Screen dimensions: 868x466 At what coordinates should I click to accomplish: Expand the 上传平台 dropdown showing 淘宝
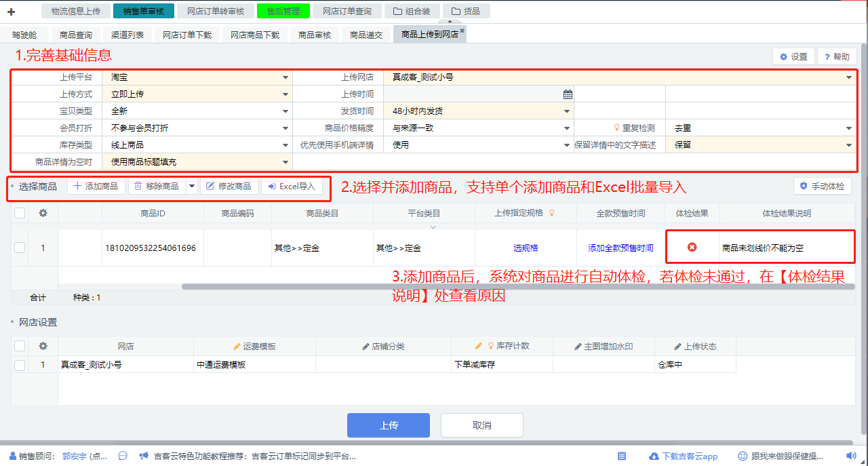pyautogui.click(x=285, y=77)
